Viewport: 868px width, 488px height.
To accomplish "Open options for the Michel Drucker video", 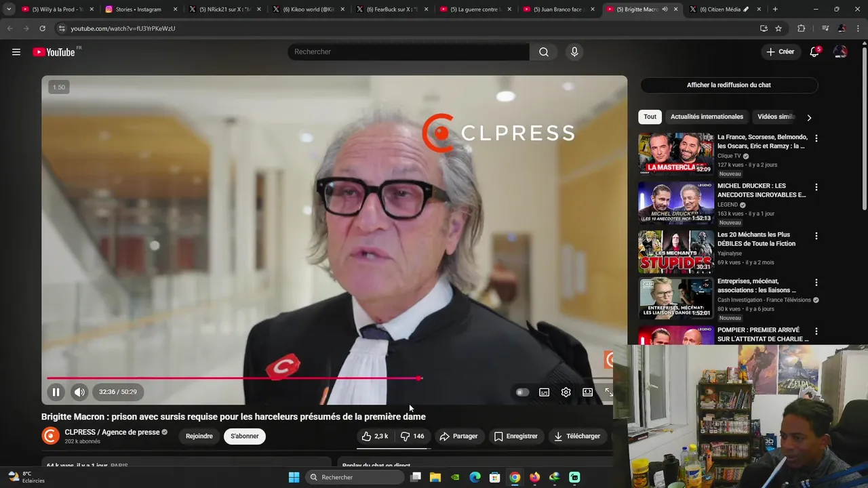I will coord(816,187).
